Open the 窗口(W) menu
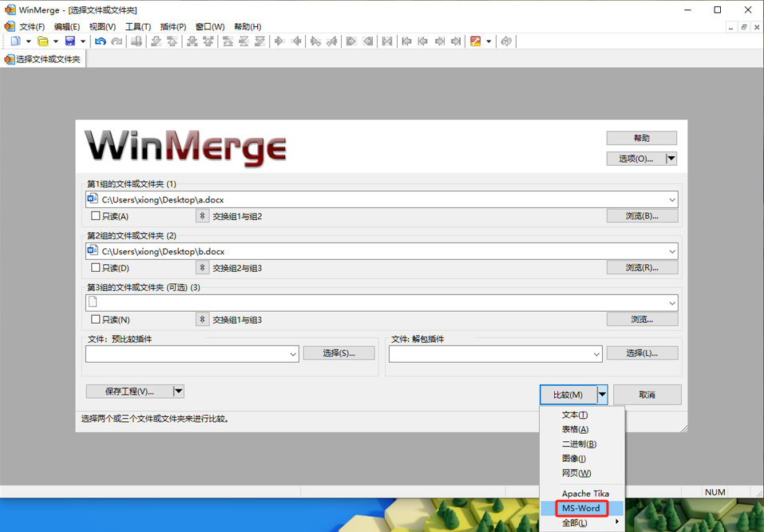The image size is (764, 532). coord(210,27)
